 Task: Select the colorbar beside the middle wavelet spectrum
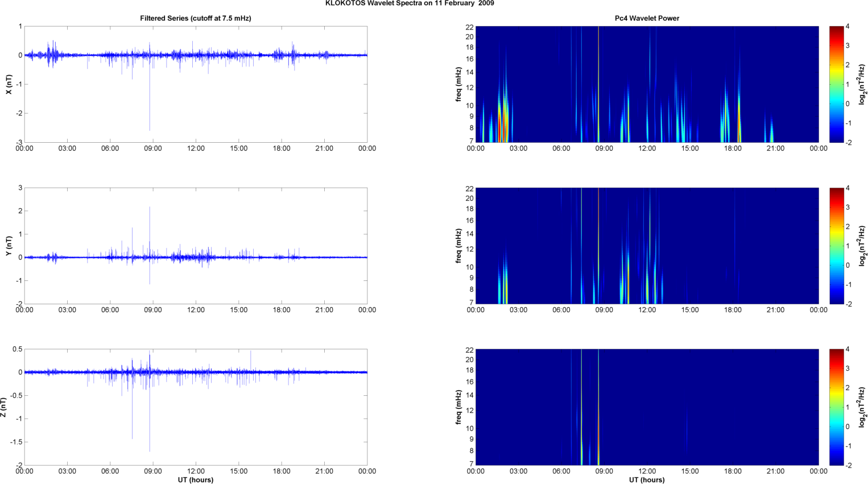coord(836,246)
